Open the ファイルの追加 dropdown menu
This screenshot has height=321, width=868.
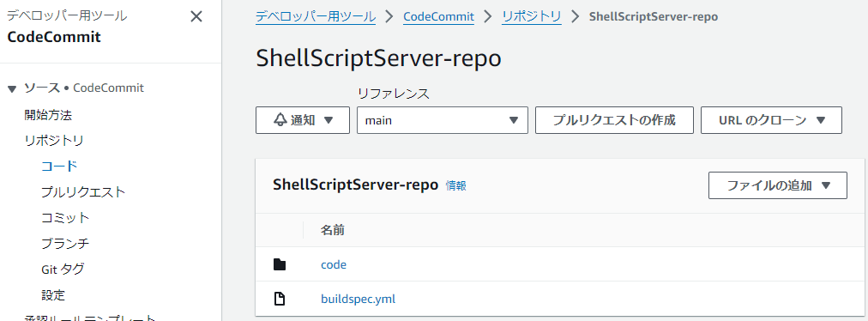778,185
